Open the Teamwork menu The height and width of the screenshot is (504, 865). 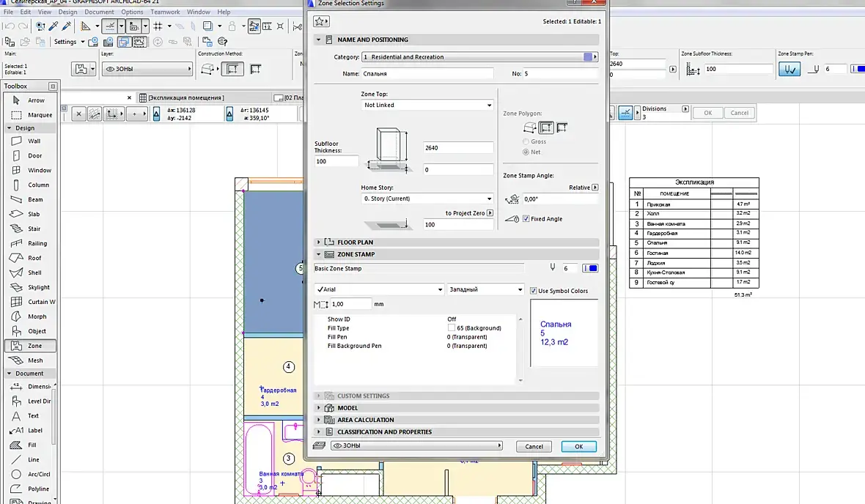pyautogui.click(x=165, y=12)
